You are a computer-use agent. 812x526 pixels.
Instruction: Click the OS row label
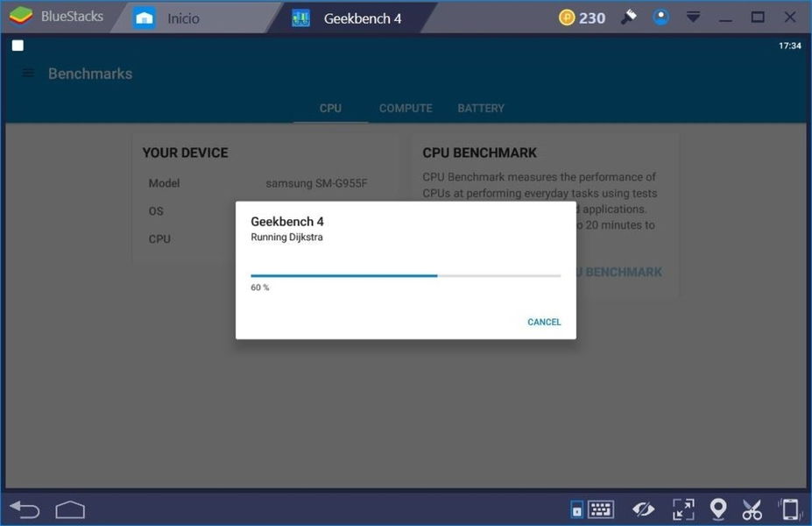[156, 211]
